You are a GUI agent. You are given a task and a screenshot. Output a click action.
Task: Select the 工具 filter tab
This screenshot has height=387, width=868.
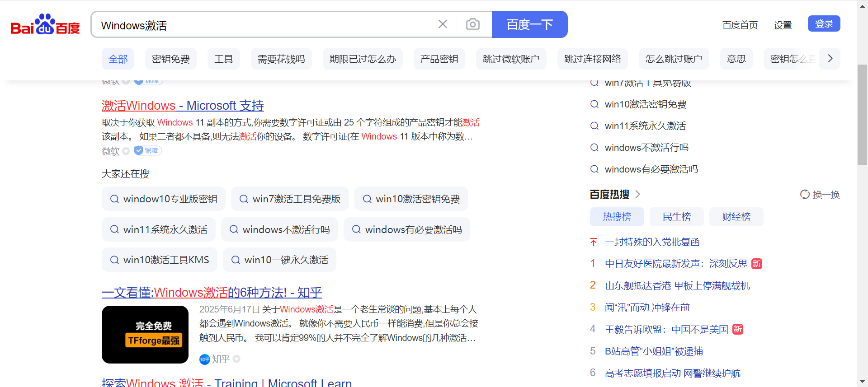coord(223,59)
